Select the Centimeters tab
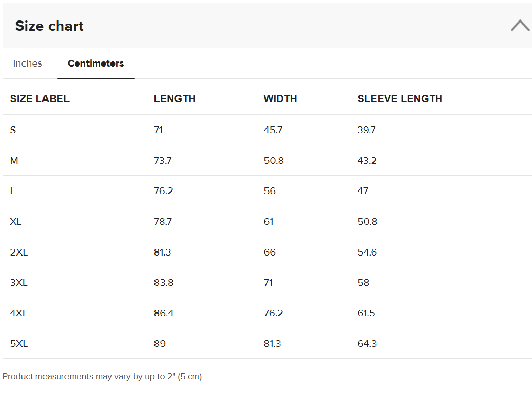532x403 pixels. point(96,63)
